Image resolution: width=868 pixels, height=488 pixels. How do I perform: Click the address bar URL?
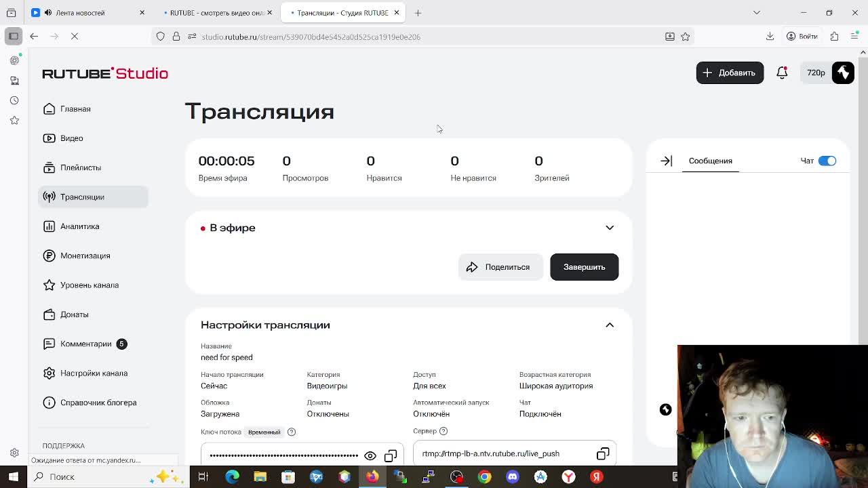coord(311,37)
